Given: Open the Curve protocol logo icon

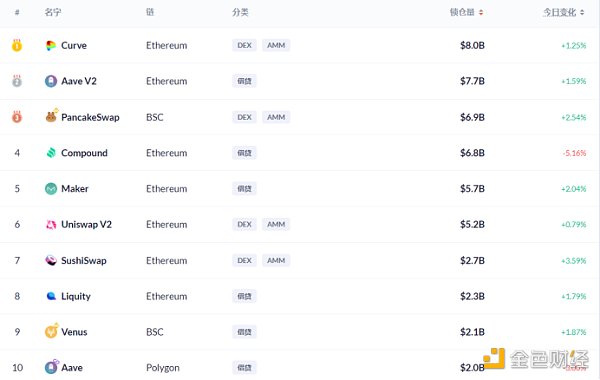Looking at the screenshot, I should [51, 46].
